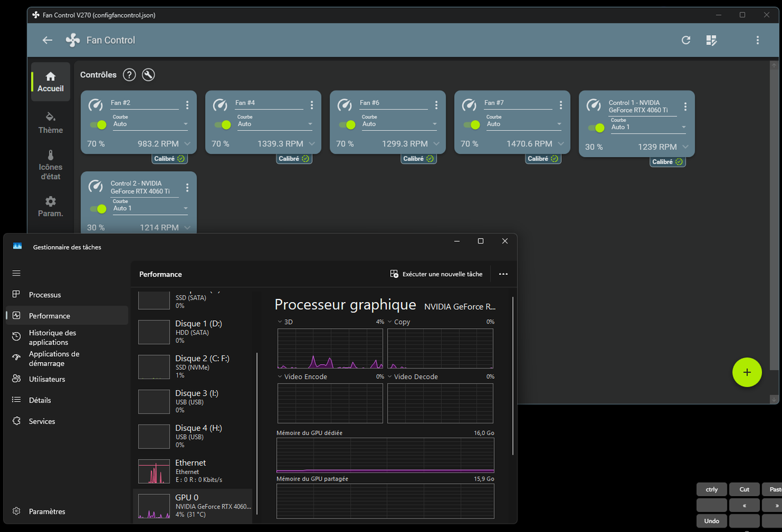Click the refresh icon in Fan Control header
Image resolution: width=782 pixels, height=532 pixels.
(686, 40)
